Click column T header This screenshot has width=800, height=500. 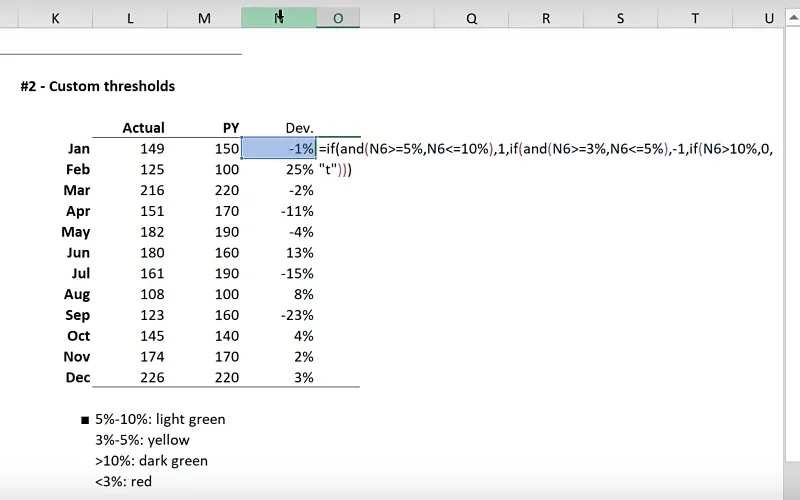coord(694,18)
